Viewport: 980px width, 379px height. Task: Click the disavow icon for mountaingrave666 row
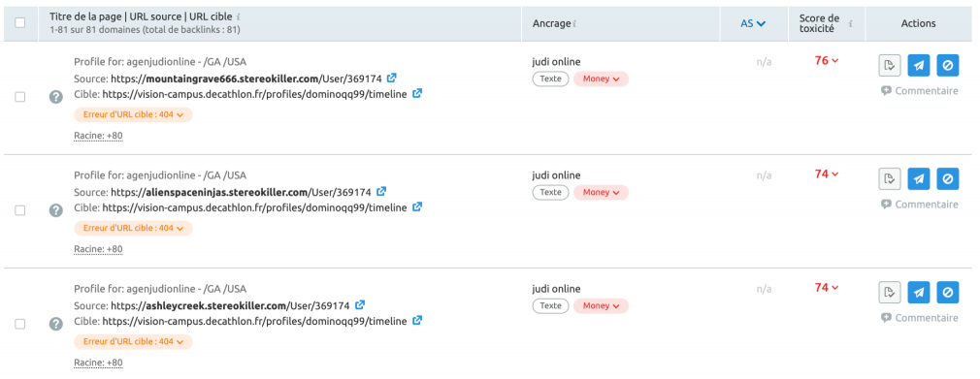(948, 65)
